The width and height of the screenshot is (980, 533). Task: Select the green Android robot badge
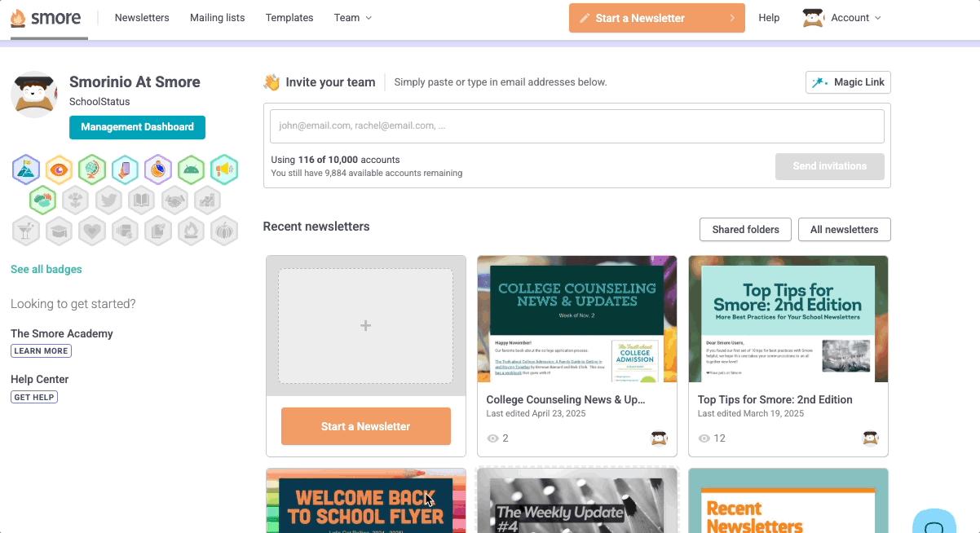(191, 170)
